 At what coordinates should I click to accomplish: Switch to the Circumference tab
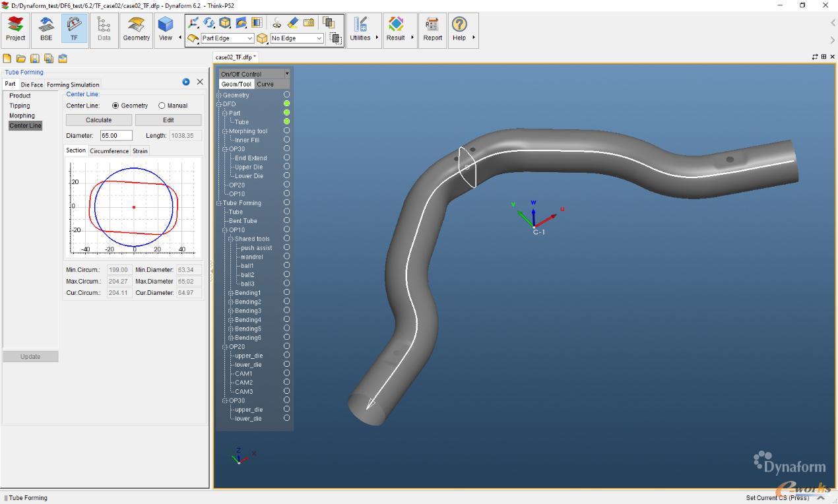(x=109, y=151)
